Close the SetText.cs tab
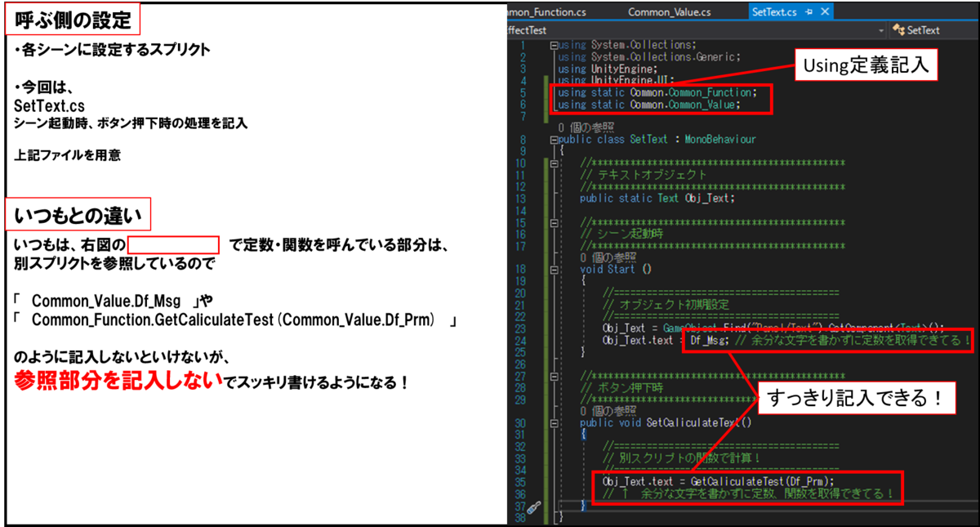Viewport: 980px width, 527px height. click(x=824, y=12)
